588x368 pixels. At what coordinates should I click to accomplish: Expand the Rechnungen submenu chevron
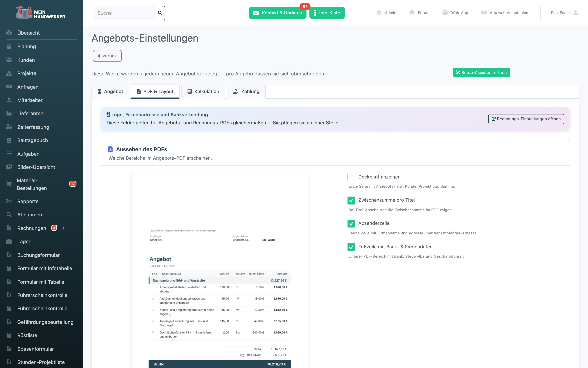point(63,228)
